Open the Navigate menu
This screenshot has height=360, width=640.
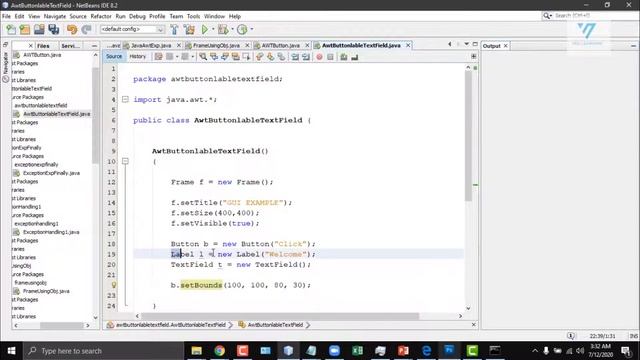[x=55, y=16]
